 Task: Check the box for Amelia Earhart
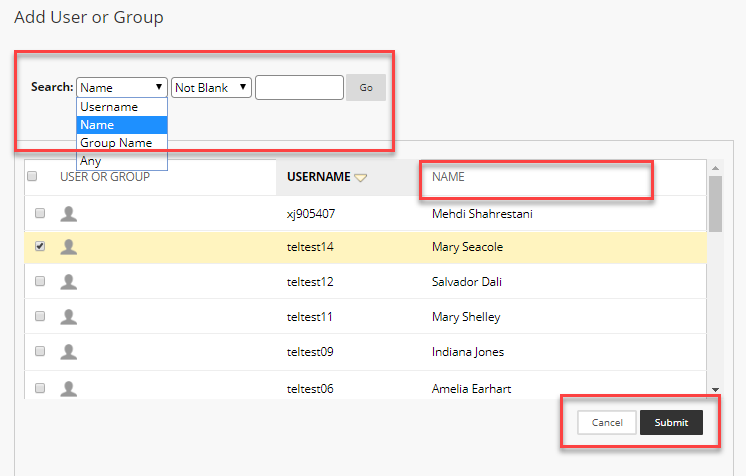[40, 388]
